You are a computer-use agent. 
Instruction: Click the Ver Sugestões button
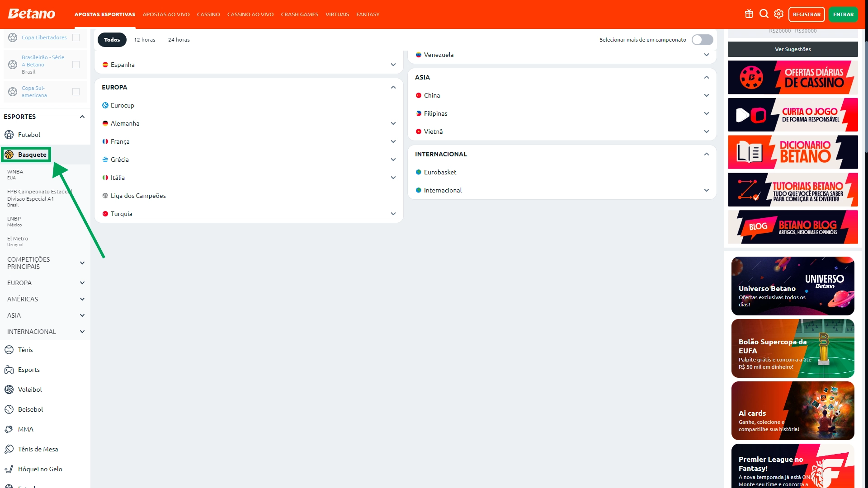(x=793, y=49)
